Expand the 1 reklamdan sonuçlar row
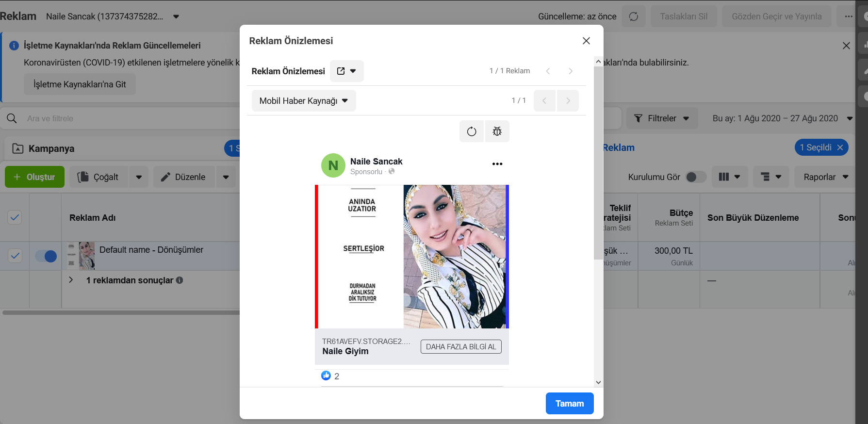Viewport: 868px width, 424px height. coord(71,280)
